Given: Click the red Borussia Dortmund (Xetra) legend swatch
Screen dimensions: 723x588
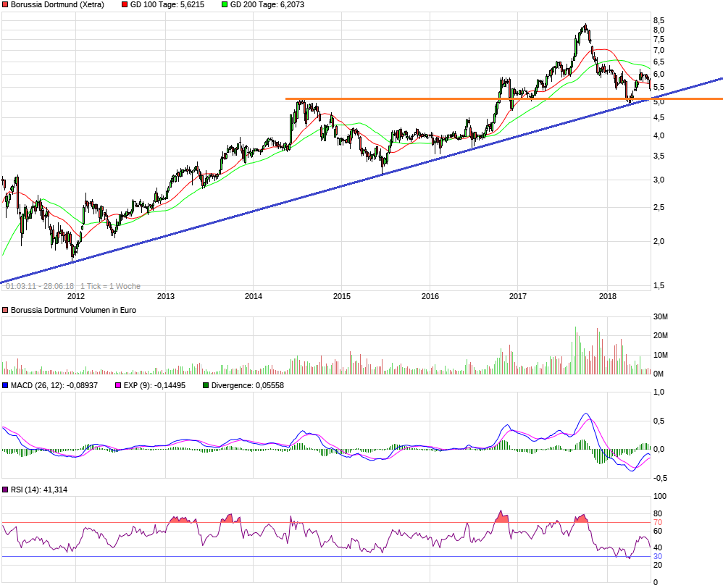Looking at the screenshot, I should tap(5, 4).
